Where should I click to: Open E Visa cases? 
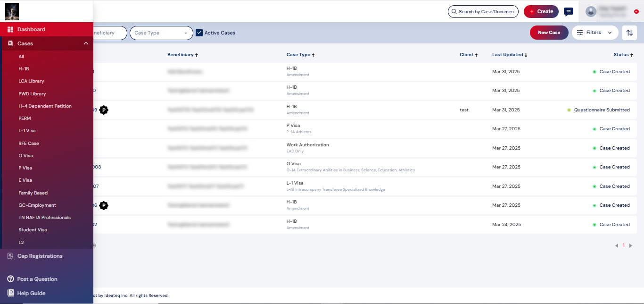25,180
